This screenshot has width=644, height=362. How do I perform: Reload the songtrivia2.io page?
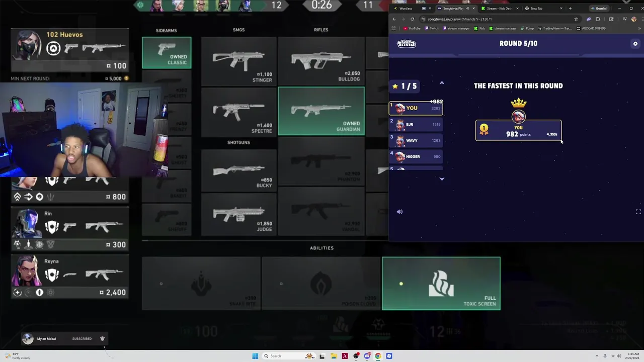412,19
